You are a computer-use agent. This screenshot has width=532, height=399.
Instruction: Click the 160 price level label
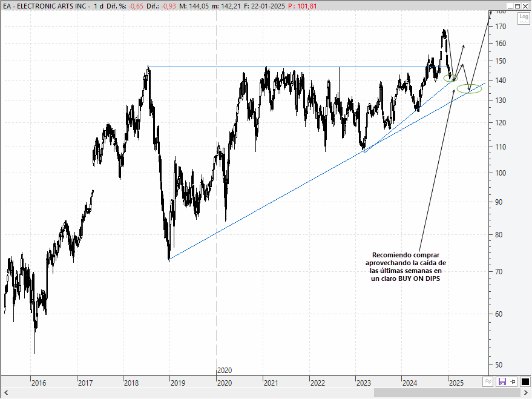point(501,44)
